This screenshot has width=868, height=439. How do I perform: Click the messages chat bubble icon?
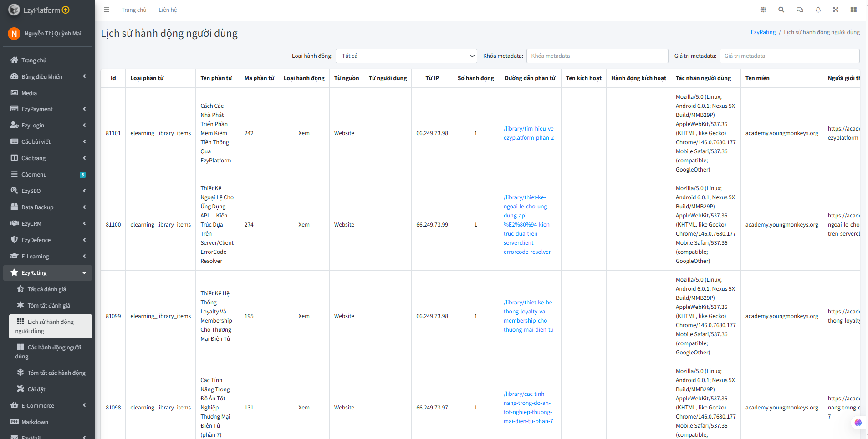pyautogui.click(x=800, y=9)
